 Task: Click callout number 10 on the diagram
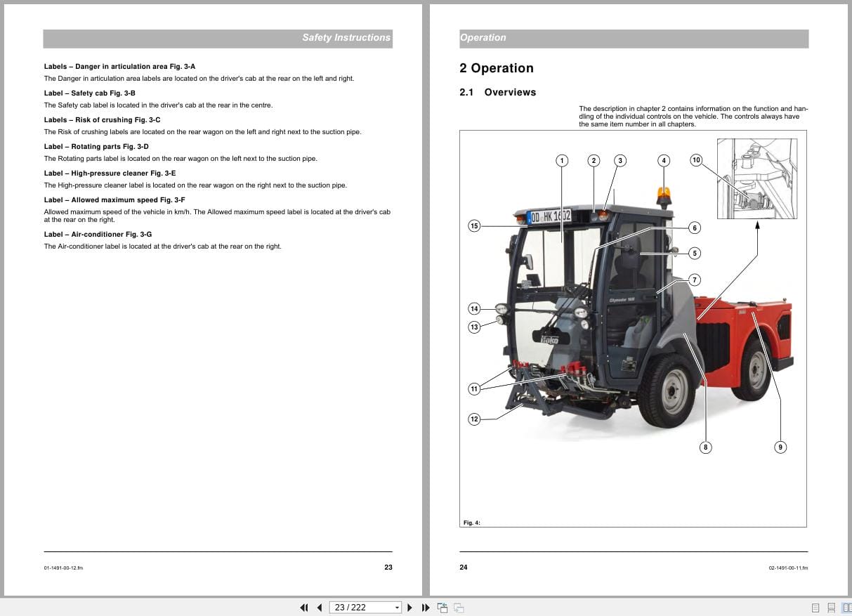pos(697,160)
